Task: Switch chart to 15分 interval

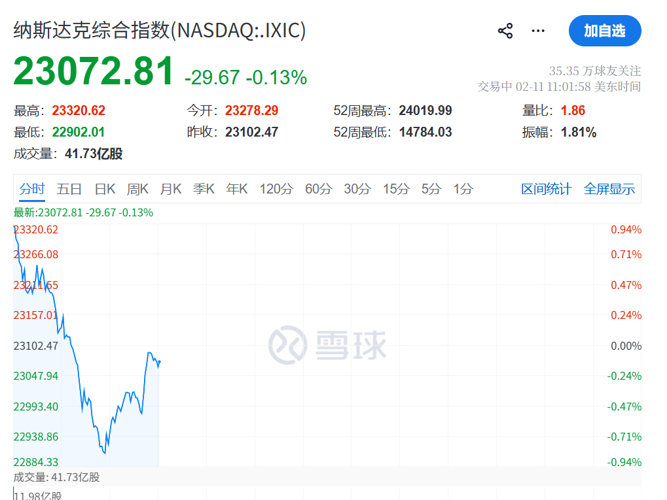Action: point(396,189)
